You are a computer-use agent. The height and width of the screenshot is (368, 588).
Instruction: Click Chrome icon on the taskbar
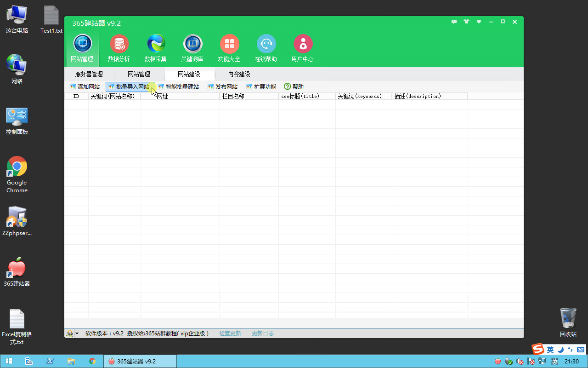92,361
